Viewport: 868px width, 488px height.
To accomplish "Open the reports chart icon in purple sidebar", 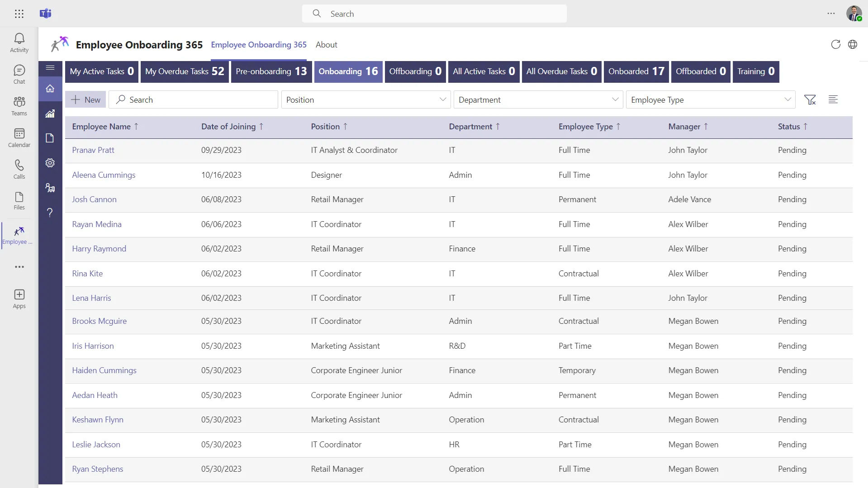I will tap(50, 114).
